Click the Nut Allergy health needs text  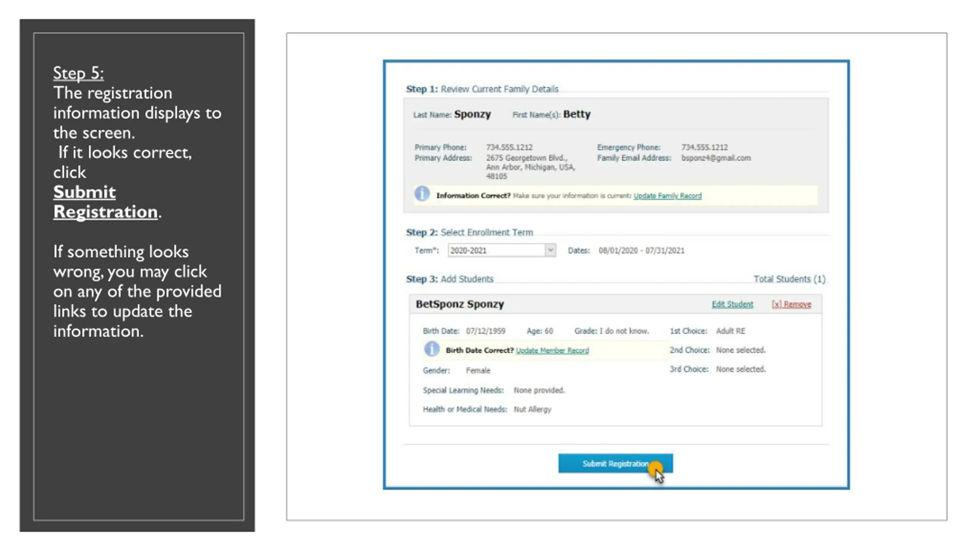pyautogui.click(x=532, y=409)
